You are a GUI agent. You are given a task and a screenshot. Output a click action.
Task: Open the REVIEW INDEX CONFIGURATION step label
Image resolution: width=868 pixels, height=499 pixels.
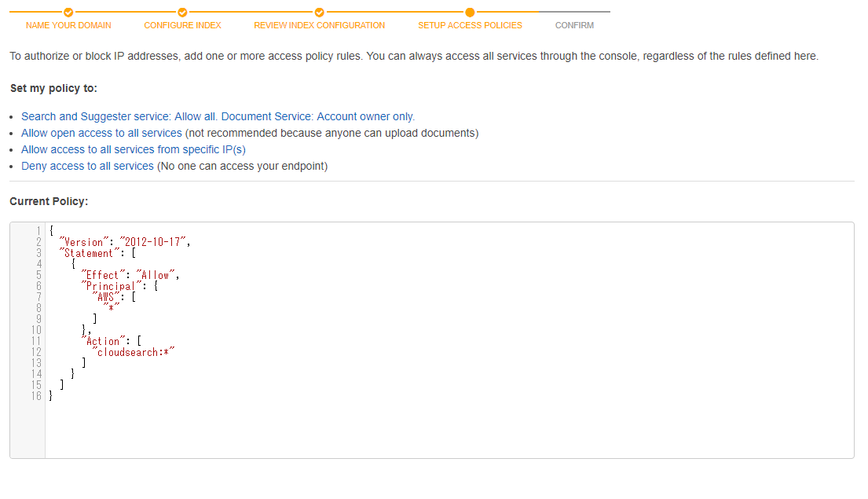[320, 25]
